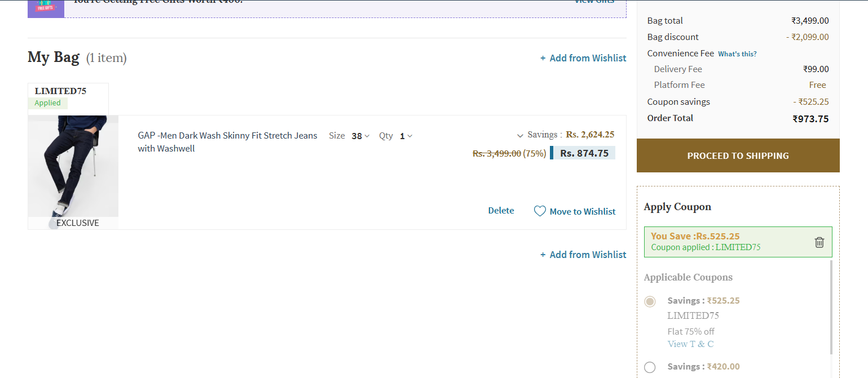
Task: Open the What's this? convenience fee link
Action: 737,54
